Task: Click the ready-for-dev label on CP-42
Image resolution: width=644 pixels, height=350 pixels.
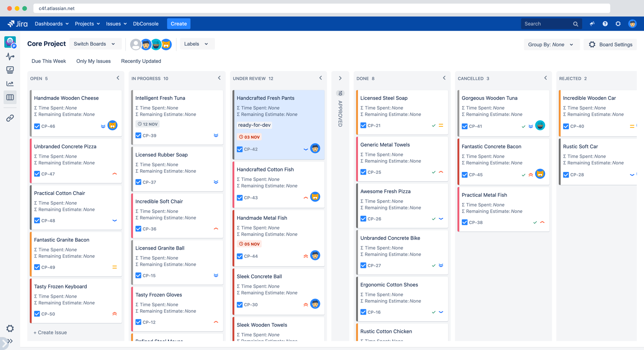Action: (254, 125)
